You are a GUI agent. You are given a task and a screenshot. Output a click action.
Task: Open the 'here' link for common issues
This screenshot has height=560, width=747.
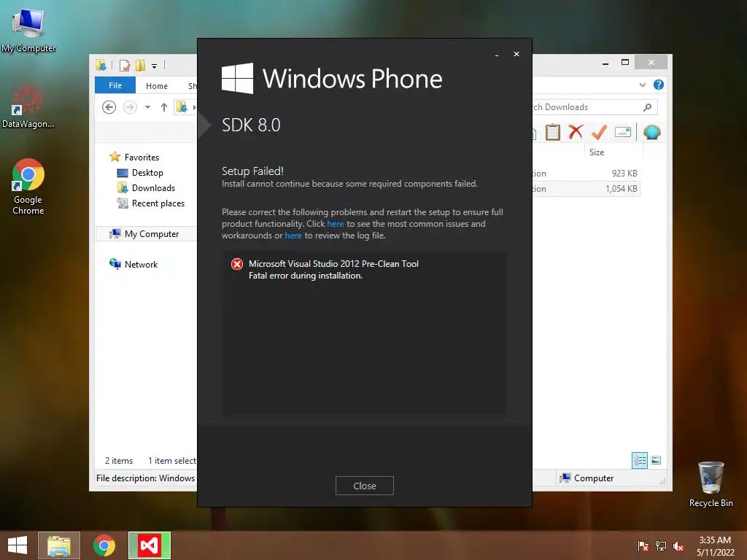click(336, 224)
